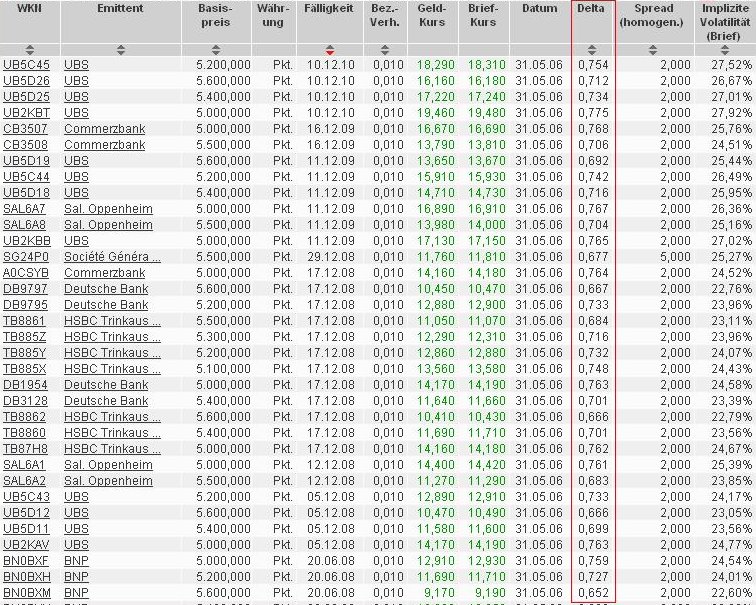Sort the table by WKN column arrows
This screenshot has width=756, height=605.
30,49
